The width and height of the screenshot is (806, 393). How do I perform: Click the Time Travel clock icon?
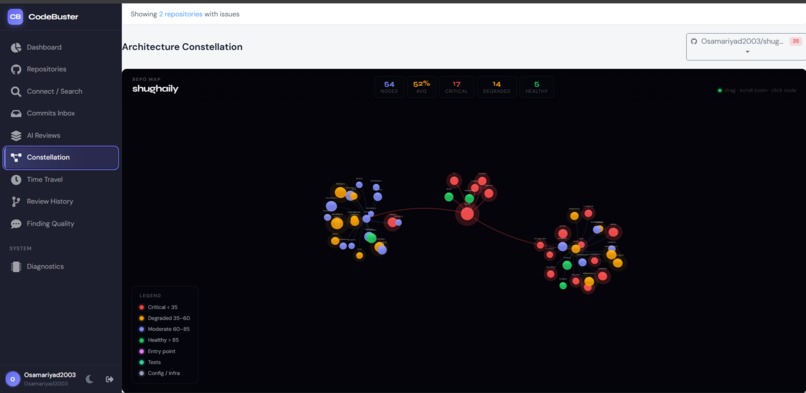pos(16,180)
